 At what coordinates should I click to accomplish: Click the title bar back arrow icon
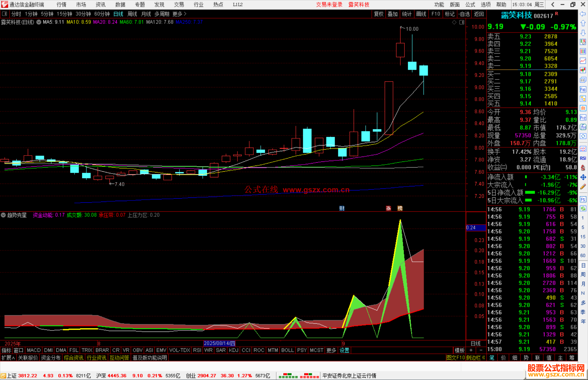coord(553,5)
